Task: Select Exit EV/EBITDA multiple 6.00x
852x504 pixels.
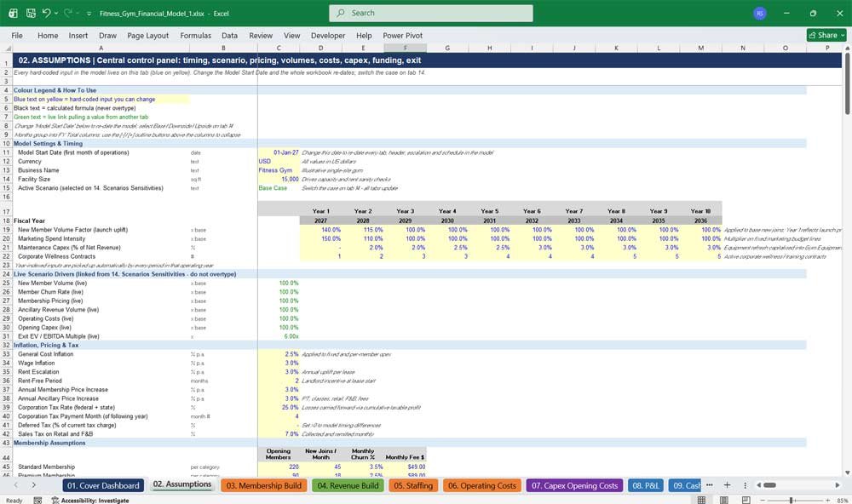Action: (x=279, y=336)
